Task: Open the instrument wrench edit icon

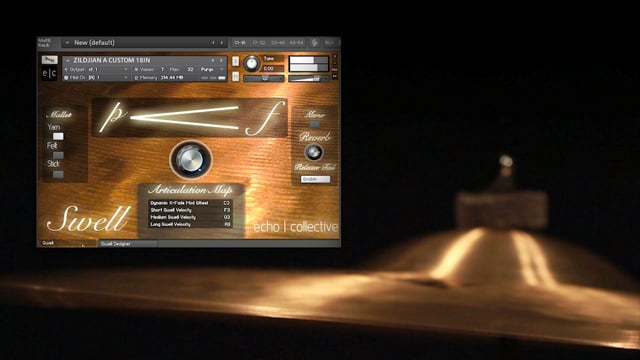Action: (49, 60)
